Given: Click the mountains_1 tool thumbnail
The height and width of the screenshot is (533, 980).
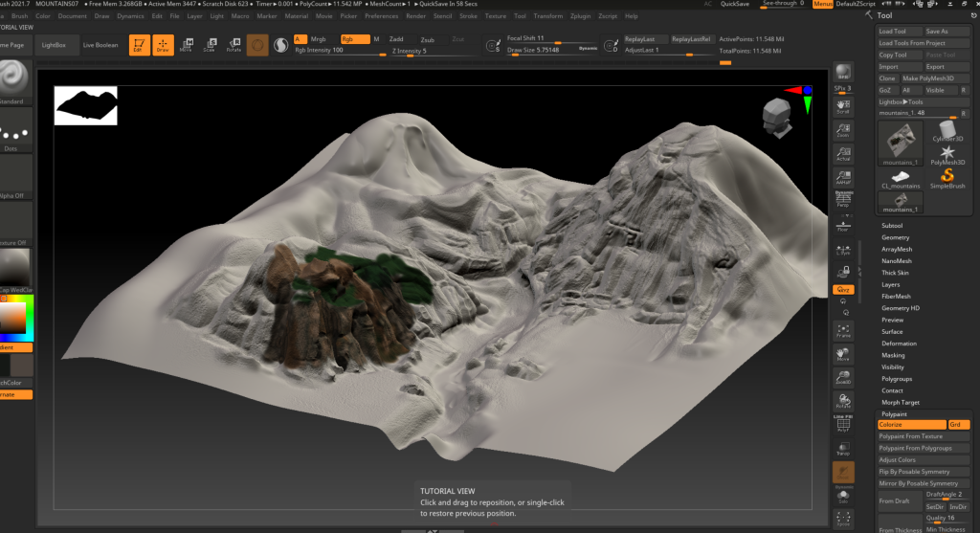Looking at the screenshot, I should click(x=901, y=142).
